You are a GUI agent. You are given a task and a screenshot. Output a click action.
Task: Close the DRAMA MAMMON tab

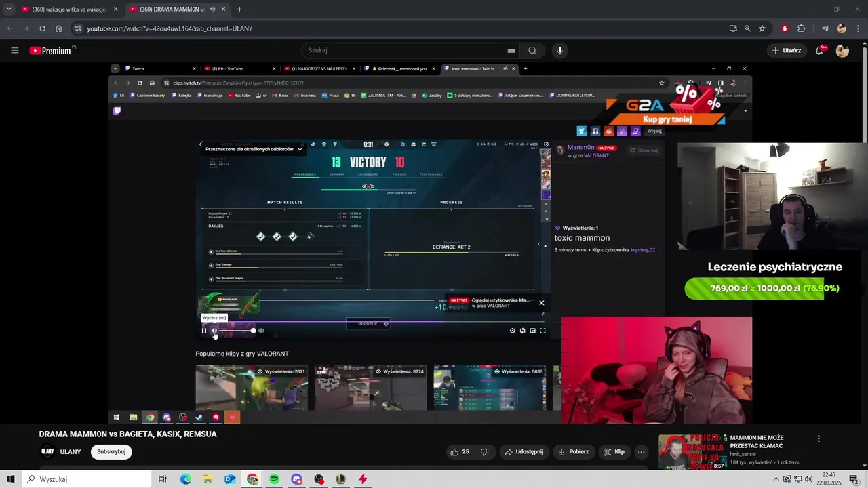pyautogui.click(x=223, y=9)
